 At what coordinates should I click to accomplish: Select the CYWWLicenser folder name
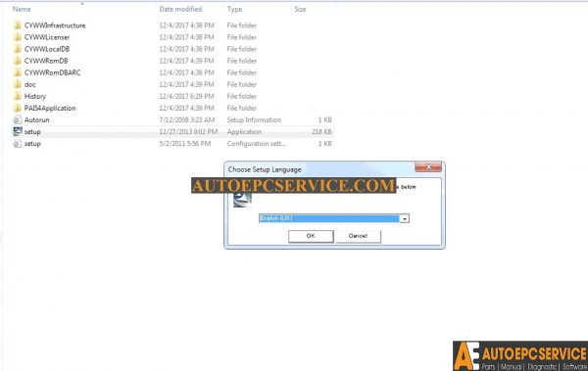[47, 37]
